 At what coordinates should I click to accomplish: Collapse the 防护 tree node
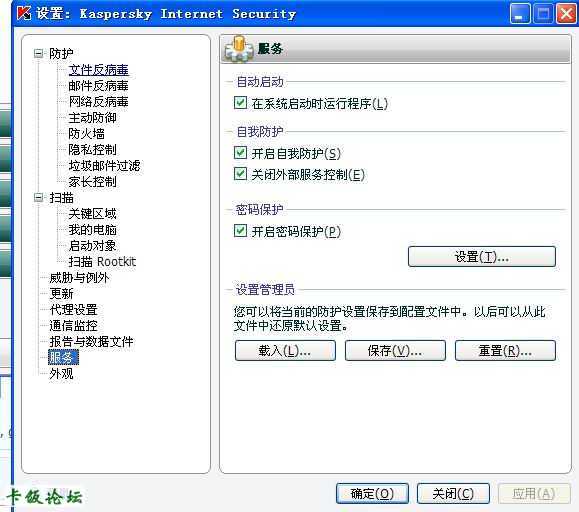(x=38, y=54)
